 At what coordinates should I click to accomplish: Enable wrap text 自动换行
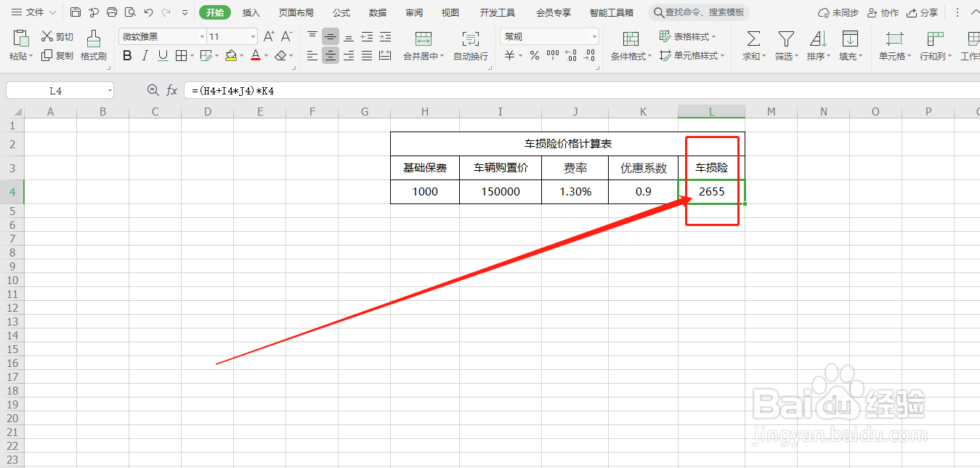[x=470, y=44]
